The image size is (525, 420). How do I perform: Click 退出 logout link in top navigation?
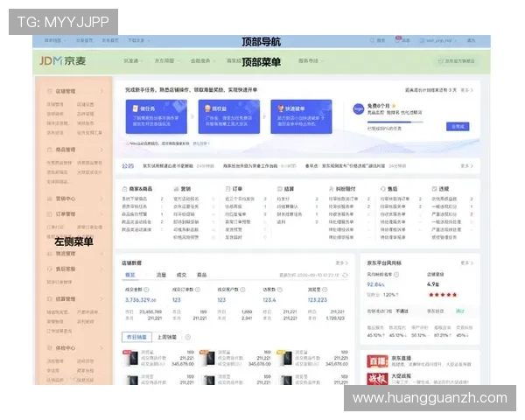tap(471, 40)
